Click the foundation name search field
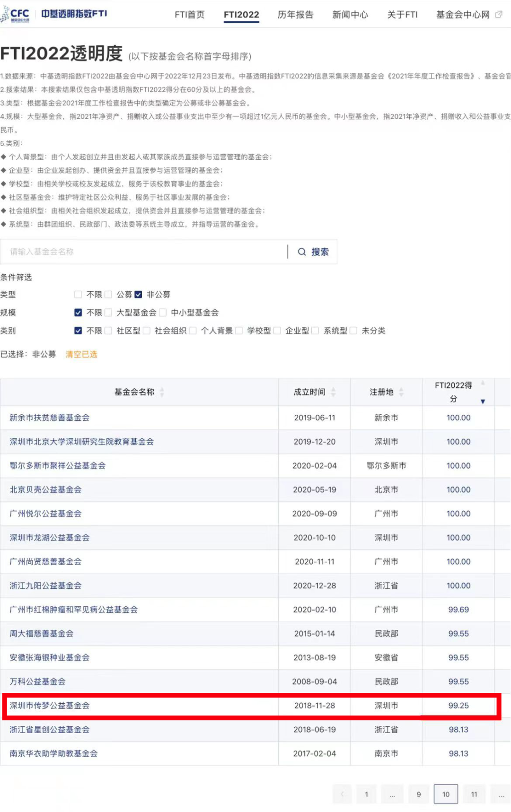The width and height of the screenshot is (511, 812). click(x=142, y=252)
